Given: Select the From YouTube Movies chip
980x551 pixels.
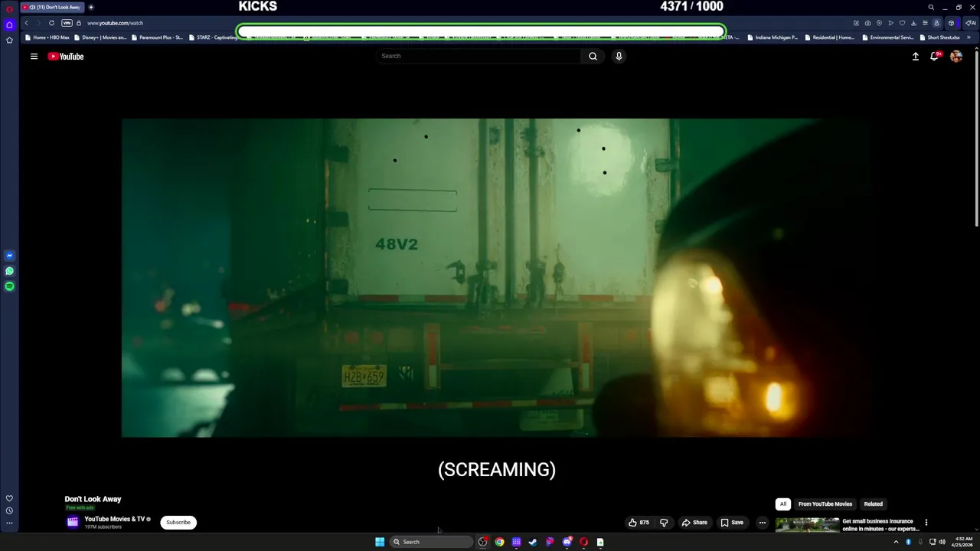Looking at the screenshot, I should coord(825,504).
